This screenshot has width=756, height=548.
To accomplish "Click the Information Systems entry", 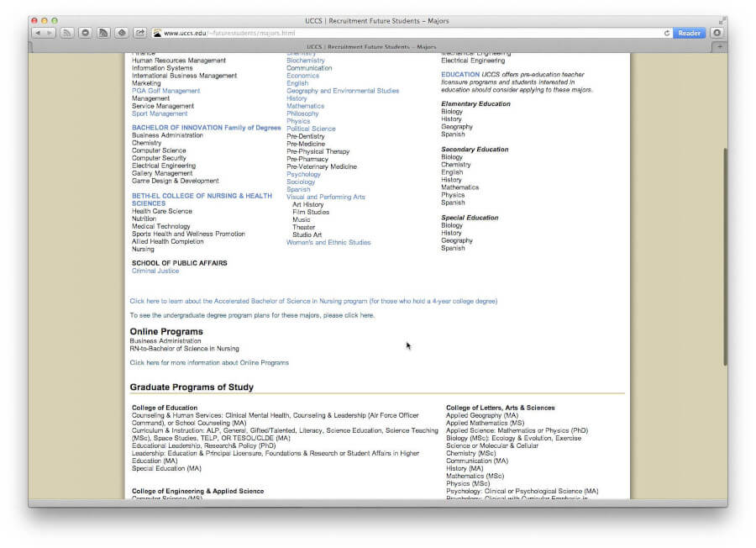I will (x=162, y=68).
